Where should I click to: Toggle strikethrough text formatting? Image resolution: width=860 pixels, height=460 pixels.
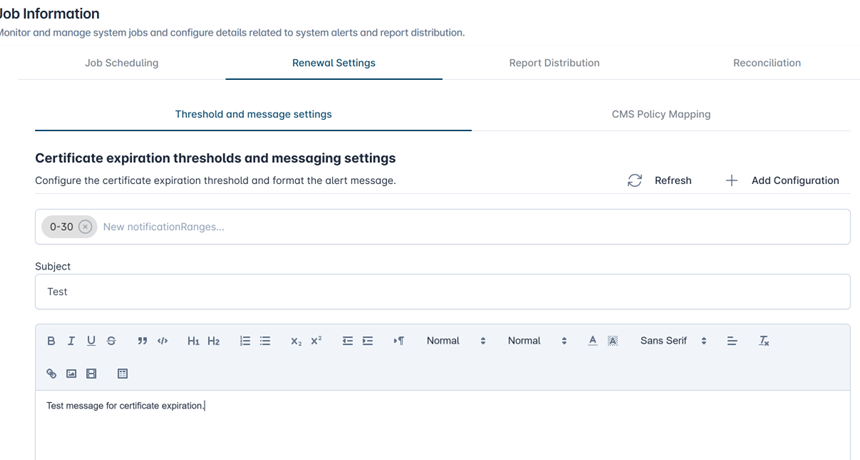point(111,341)
